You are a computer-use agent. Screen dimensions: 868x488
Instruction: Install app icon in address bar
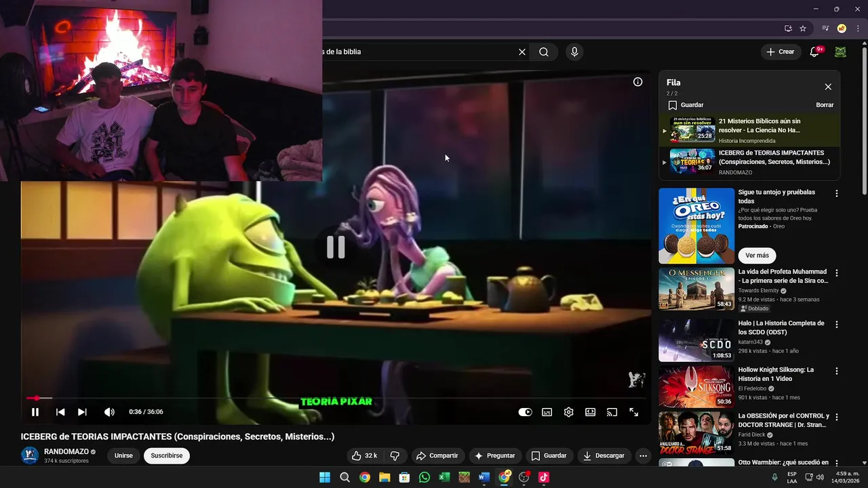[x=788, y=28]
